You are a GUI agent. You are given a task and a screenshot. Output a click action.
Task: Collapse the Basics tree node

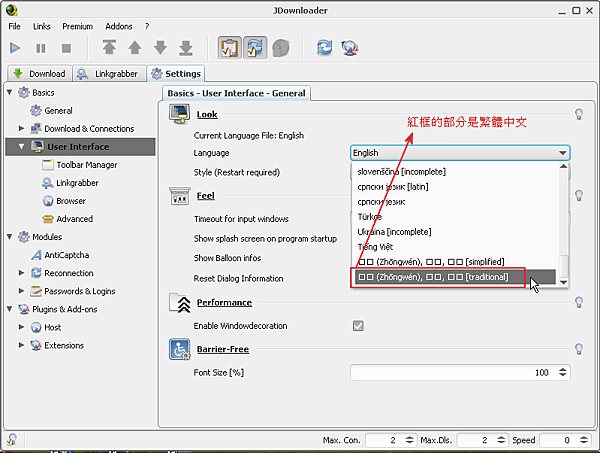(x=10, y=92)
